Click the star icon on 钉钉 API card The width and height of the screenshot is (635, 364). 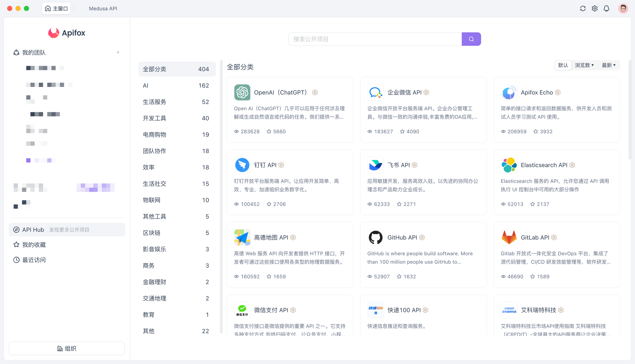coord(269,204)
